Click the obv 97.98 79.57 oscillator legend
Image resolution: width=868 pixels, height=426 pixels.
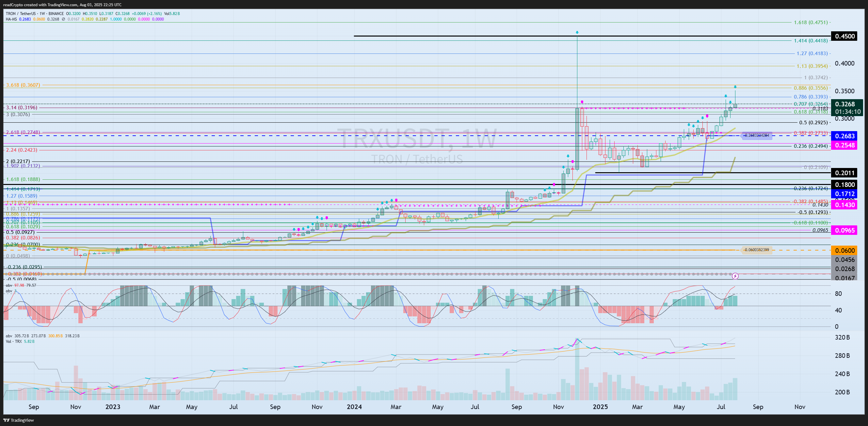point(21,285)
